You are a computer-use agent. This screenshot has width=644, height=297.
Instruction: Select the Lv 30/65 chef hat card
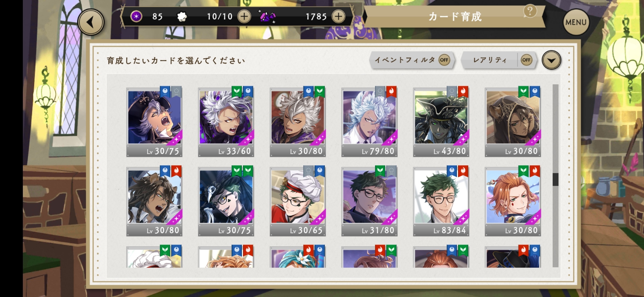298,201
